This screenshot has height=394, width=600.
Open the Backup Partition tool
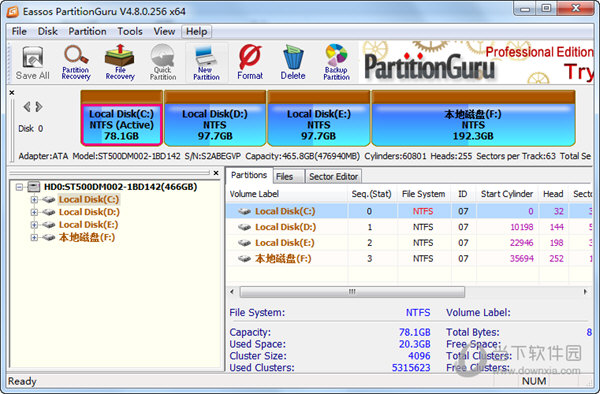336,63
